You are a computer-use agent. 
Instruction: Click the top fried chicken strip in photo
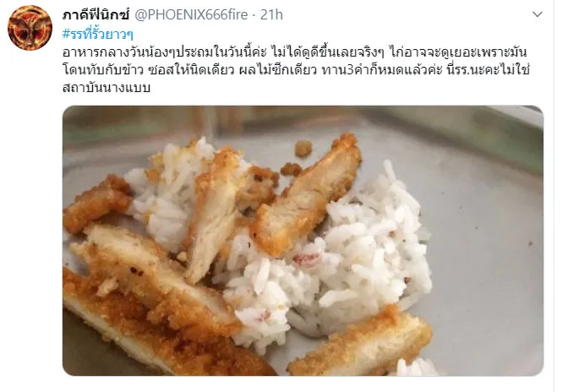coord(307,192)
